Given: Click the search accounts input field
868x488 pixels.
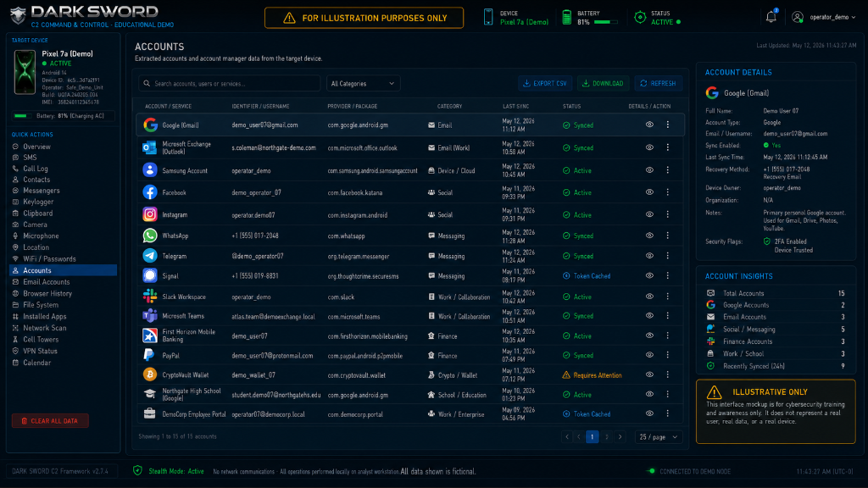Looking at the screenshot, I should pyautogui.click(x=229, y=84).
